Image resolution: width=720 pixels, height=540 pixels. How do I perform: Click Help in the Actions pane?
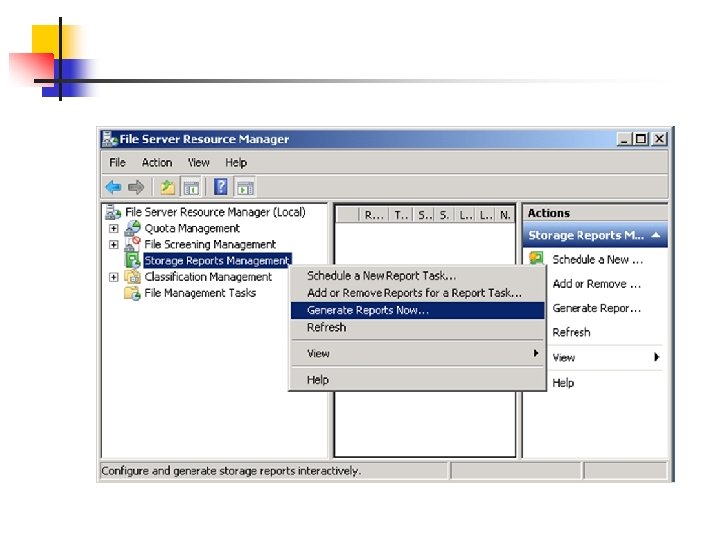[x=563, y=383]
